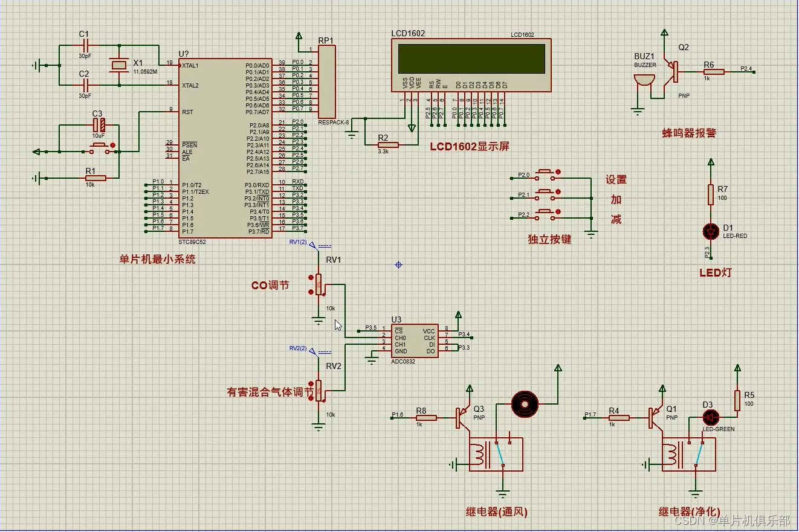Select resistor R4 connected to P1.7
The width and height of the screenshot is (799, 532).
(618, 417)
